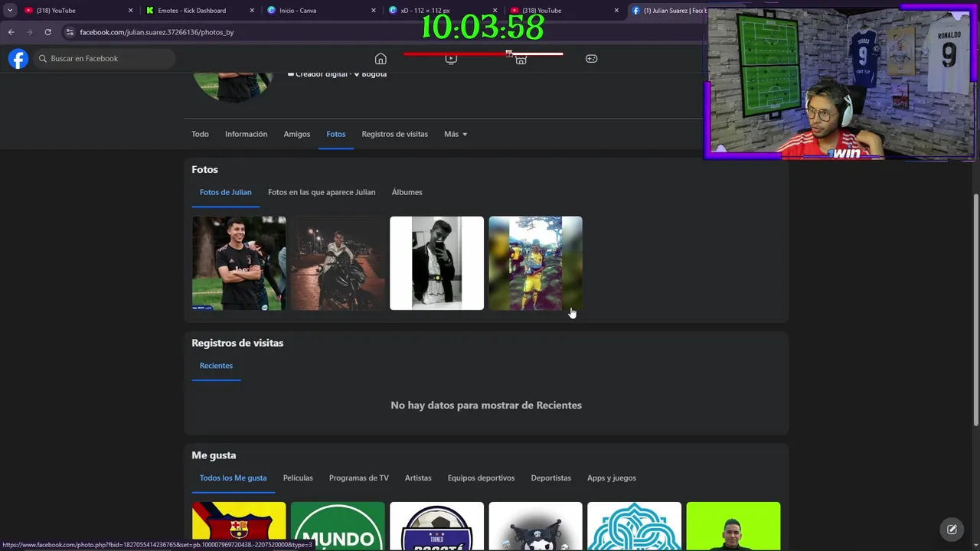980x551 pixels.
Task: Select the Películas likes tab
Action: (298, 478)
